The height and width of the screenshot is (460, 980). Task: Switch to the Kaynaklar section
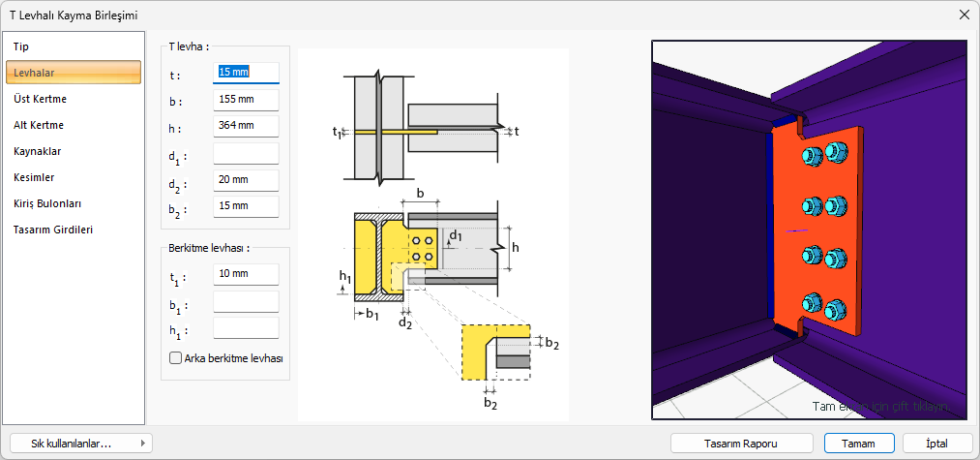coord(74,151)
